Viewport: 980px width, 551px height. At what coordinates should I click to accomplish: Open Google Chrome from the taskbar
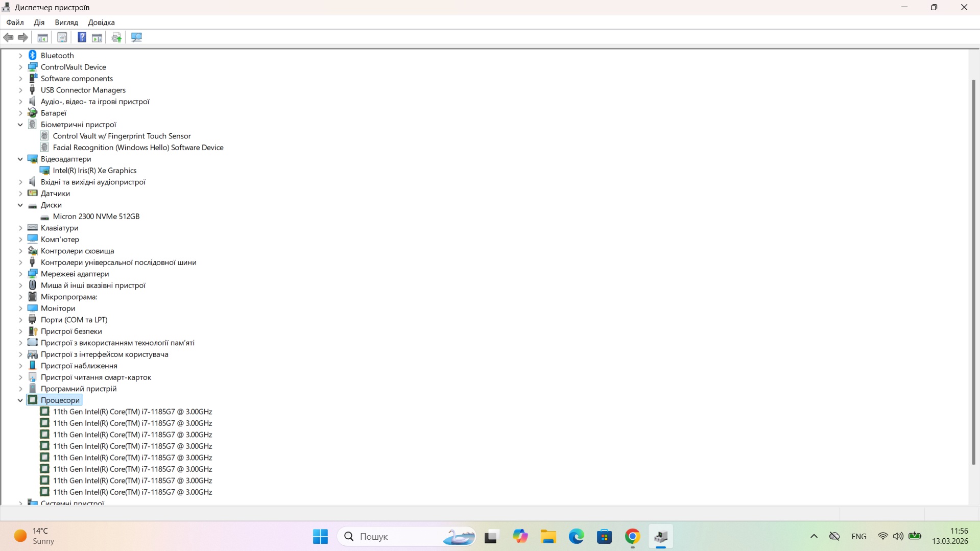pos(632,536)
